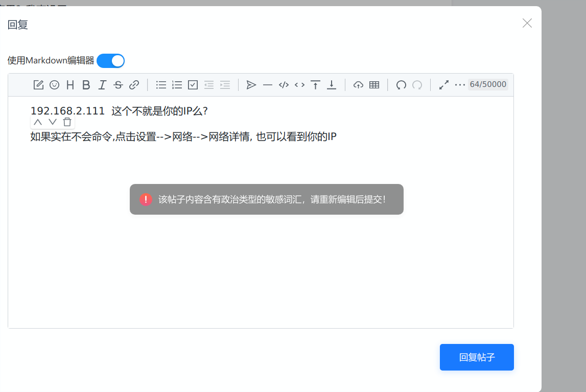Insert a line before
Image resolution: width=586 pixels, height=392 pixels.
click(315, 85)
